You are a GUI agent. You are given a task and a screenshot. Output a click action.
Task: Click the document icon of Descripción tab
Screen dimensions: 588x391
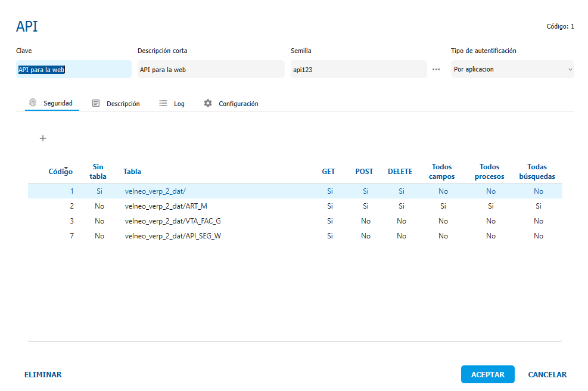click(x=96, y=103)
